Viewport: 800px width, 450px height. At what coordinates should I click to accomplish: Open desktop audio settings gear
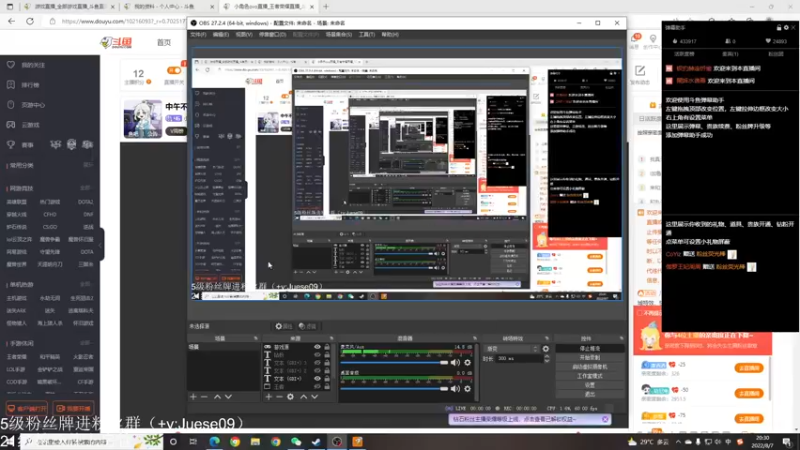(467, 388)
